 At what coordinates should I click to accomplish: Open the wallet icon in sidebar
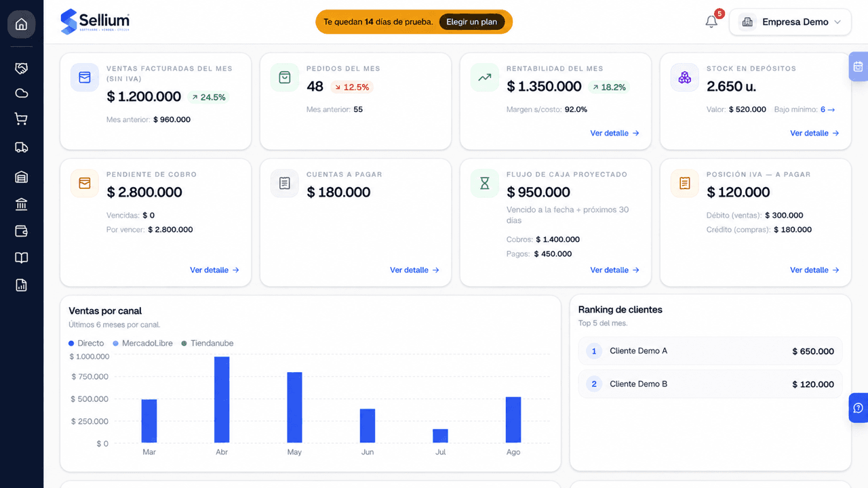point(21,231)
